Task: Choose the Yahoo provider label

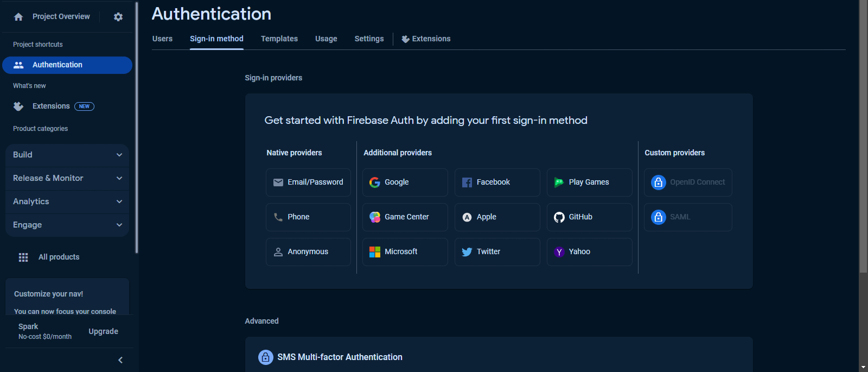Action: click(579, 251)
